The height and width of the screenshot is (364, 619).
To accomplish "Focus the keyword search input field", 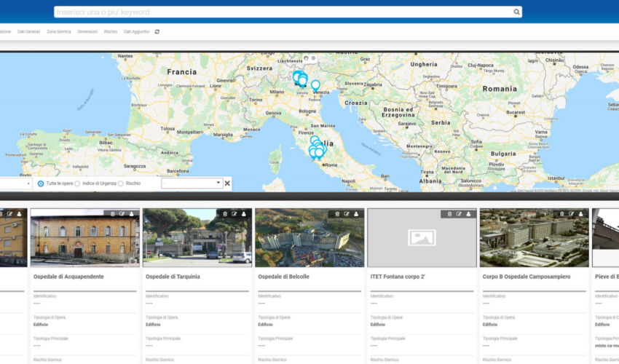I will [x=288, y=12].
